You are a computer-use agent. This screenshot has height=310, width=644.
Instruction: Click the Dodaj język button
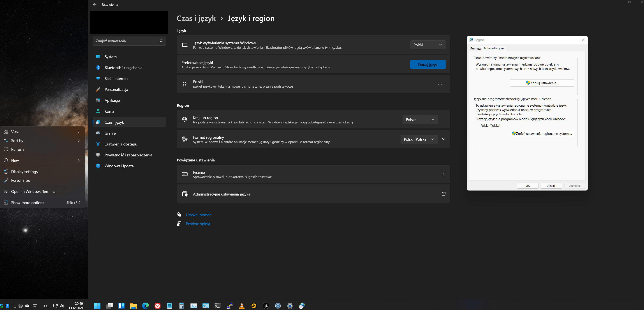click(x=428, y=65)
